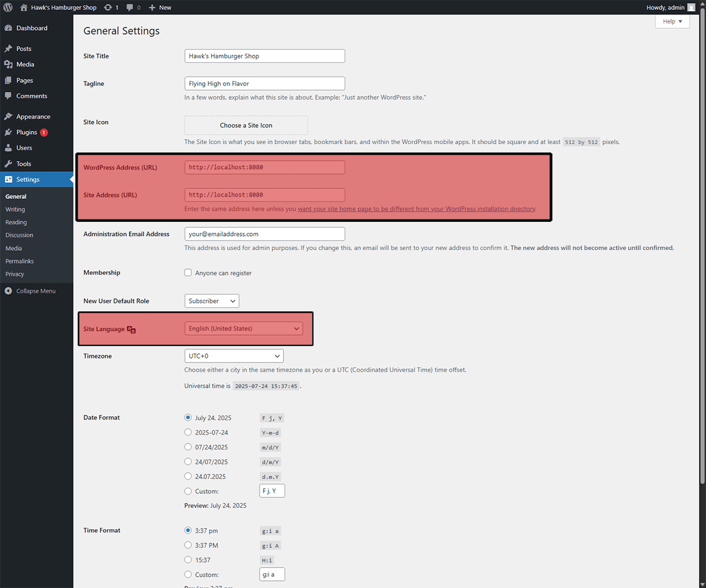Click the updates counter icon in the admin bar

click(x=108, y=8)
